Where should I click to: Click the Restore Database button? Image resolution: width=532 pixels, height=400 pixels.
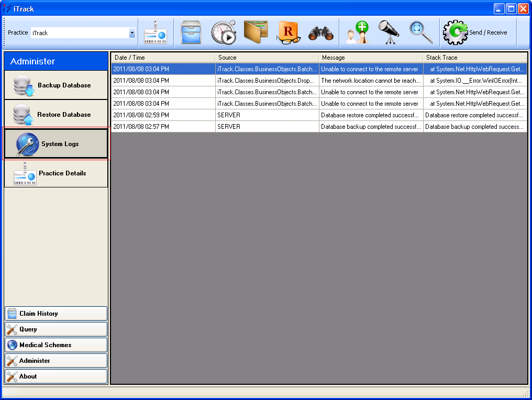point(56,114)
